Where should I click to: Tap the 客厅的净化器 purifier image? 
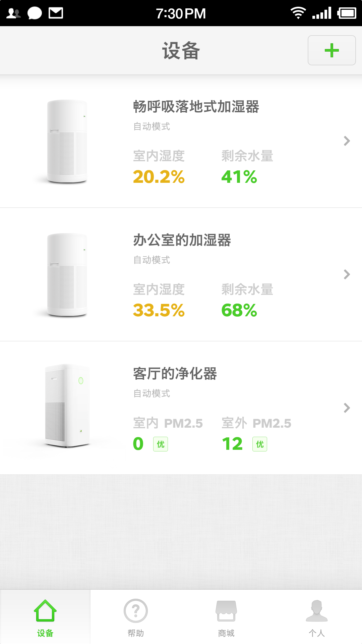pyautogui.click(x=67, y=406)
